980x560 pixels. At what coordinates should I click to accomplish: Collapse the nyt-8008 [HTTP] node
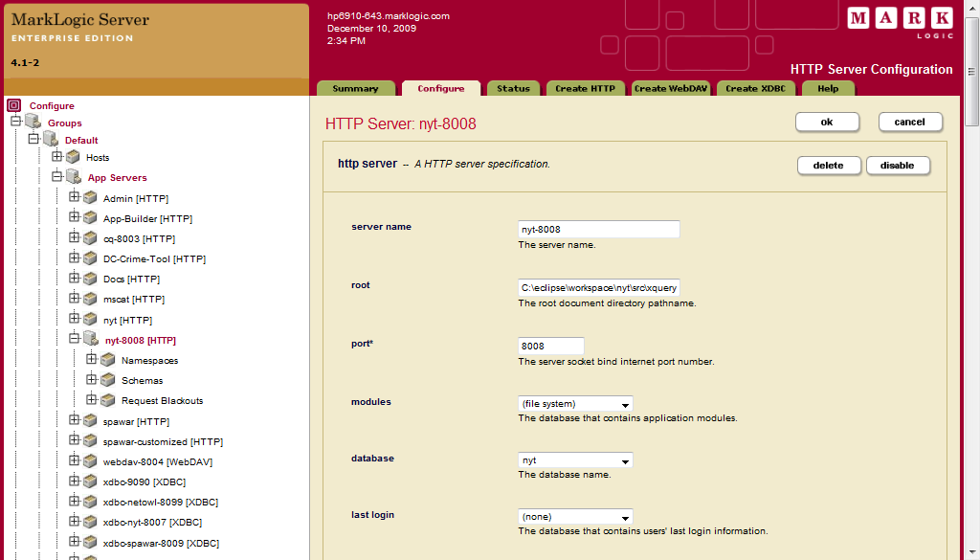(x=75, y=338)
